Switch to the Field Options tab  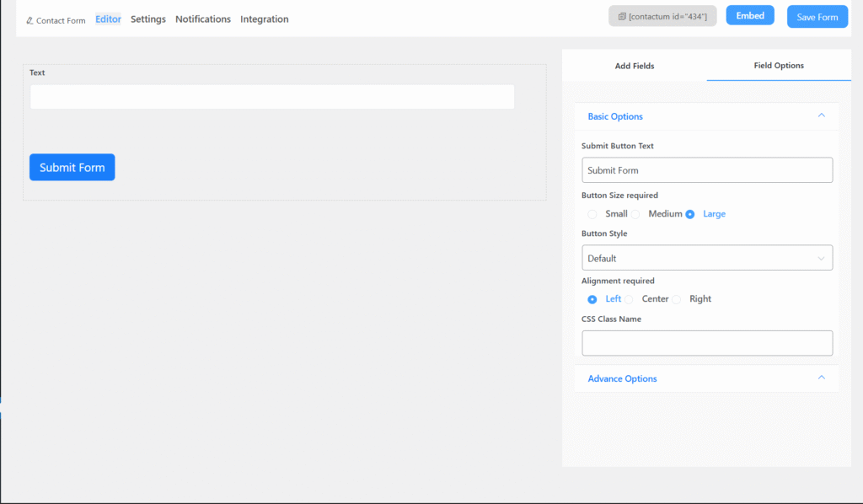coord(778,66)
